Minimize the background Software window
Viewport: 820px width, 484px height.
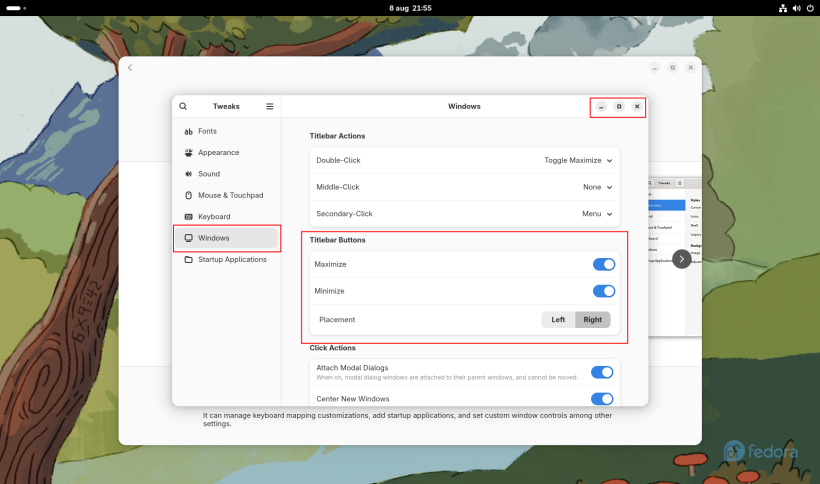(x=655, y=67)
